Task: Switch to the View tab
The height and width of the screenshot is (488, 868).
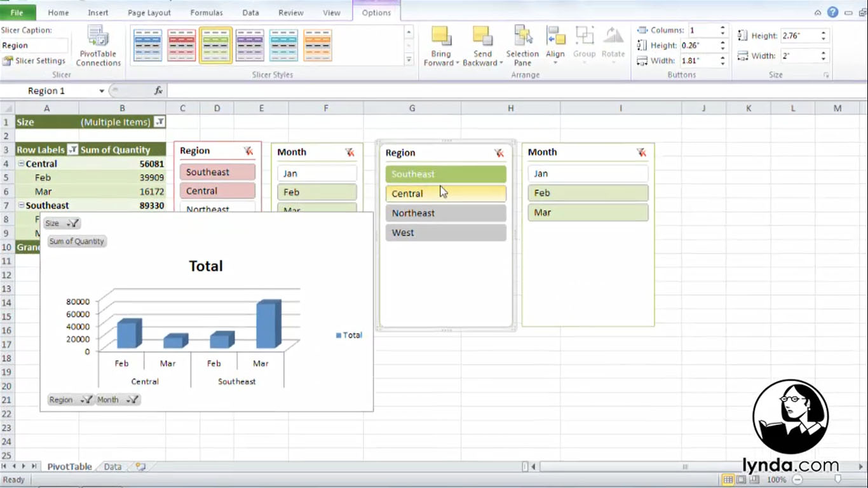Action: coord(332,13)
